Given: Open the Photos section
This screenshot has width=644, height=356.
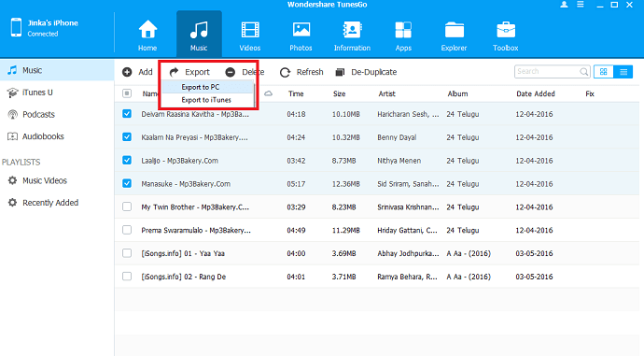Looking at the screenshot, I should (x=301, y=36).
